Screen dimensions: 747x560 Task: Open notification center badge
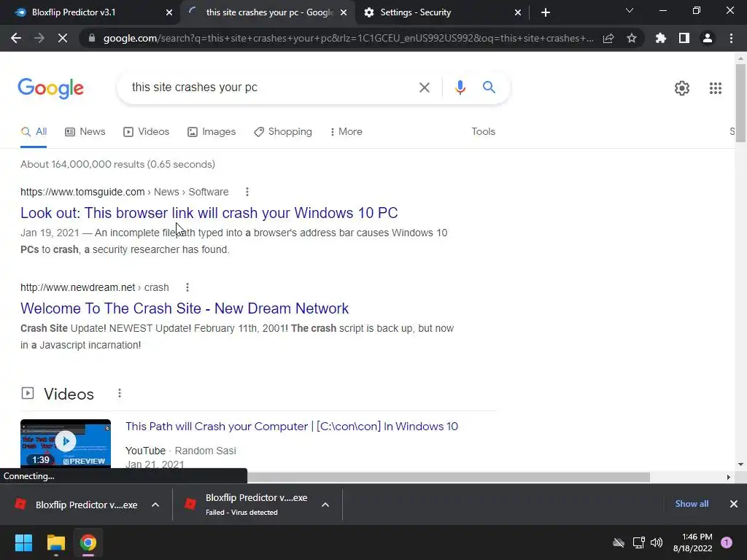[x=726, y=542]
